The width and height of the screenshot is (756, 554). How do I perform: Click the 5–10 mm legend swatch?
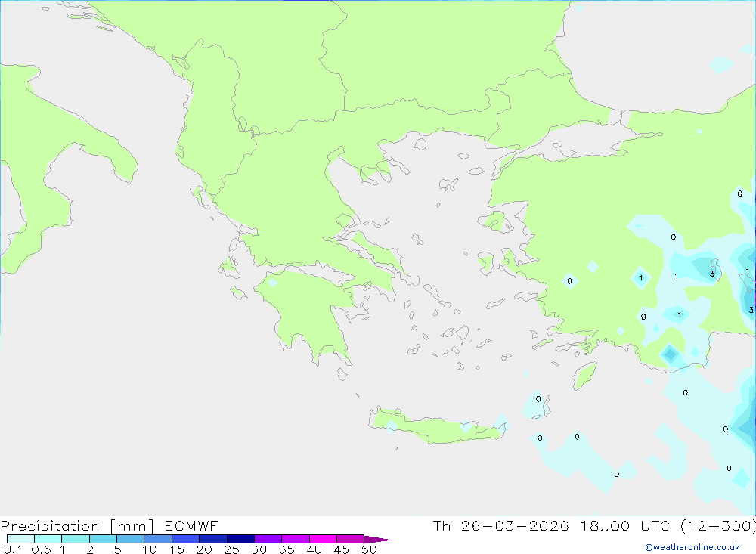(130, 539)
